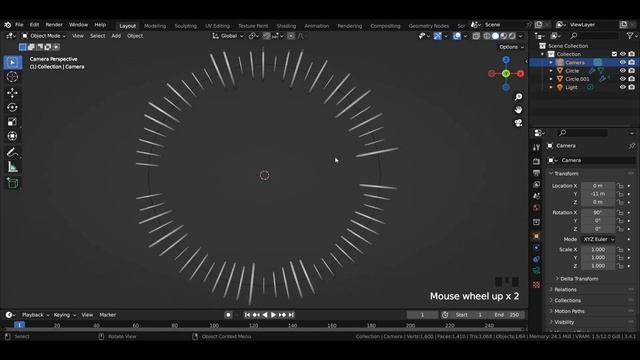
Task: Click the red X axis gizmo ball
Action: coord(520,73)
